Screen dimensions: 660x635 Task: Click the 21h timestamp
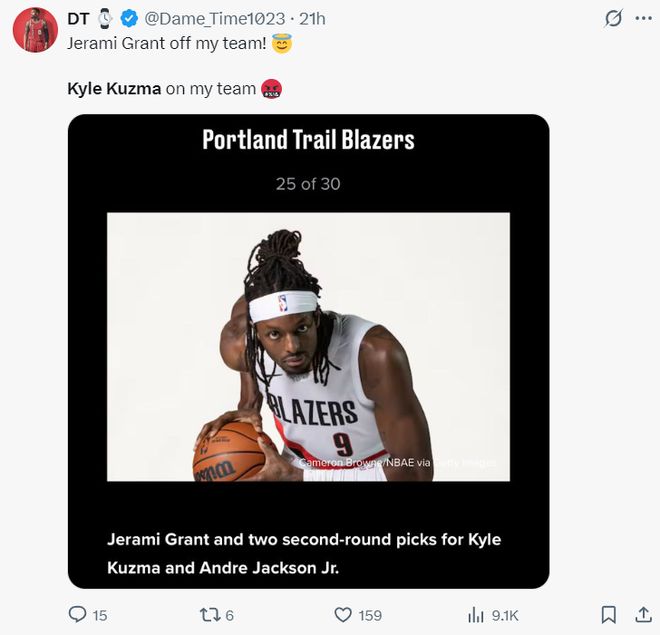click(x=312, y=19)
